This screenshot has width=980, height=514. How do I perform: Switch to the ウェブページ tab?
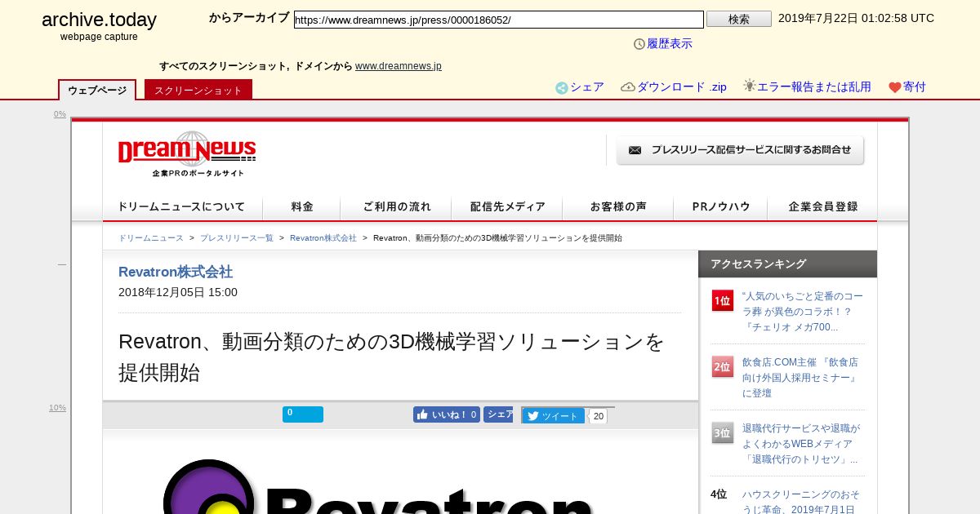click(x=97, y=90)
